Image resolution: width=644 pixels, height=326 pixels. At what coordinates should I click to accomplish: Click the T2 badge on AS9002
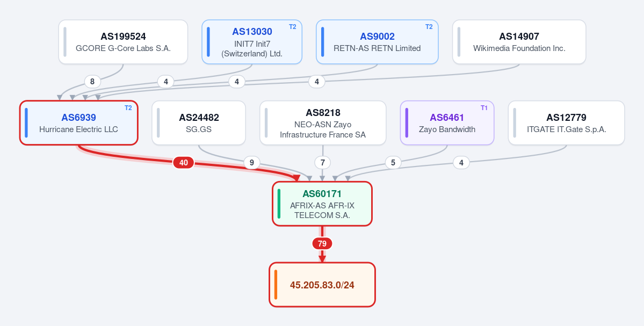click(x=429, y=27)
